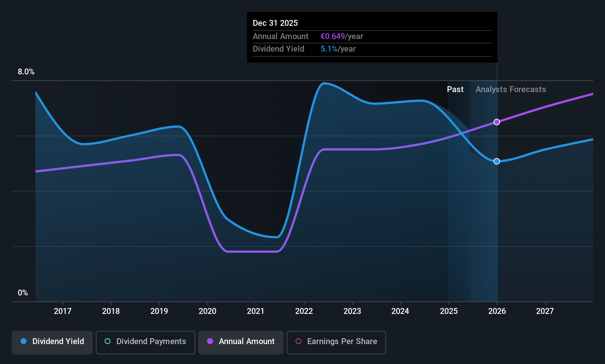The height and width of the screenshot is (364, 605).
Task: Click the 2024 axis label
Action: coord(400,311)
